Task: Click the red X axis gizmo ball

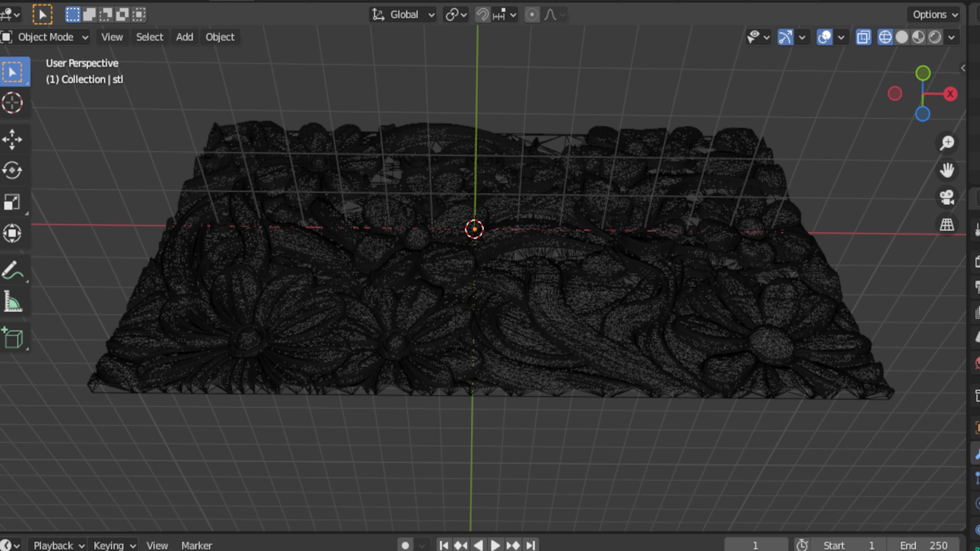Action: [x=950, y=94]
